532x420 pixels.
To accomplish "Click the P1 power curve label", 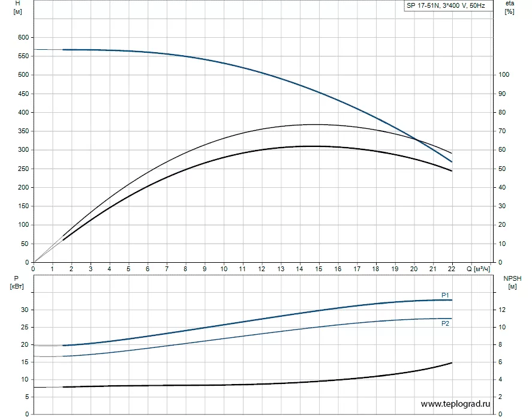I will pos(445,295).
